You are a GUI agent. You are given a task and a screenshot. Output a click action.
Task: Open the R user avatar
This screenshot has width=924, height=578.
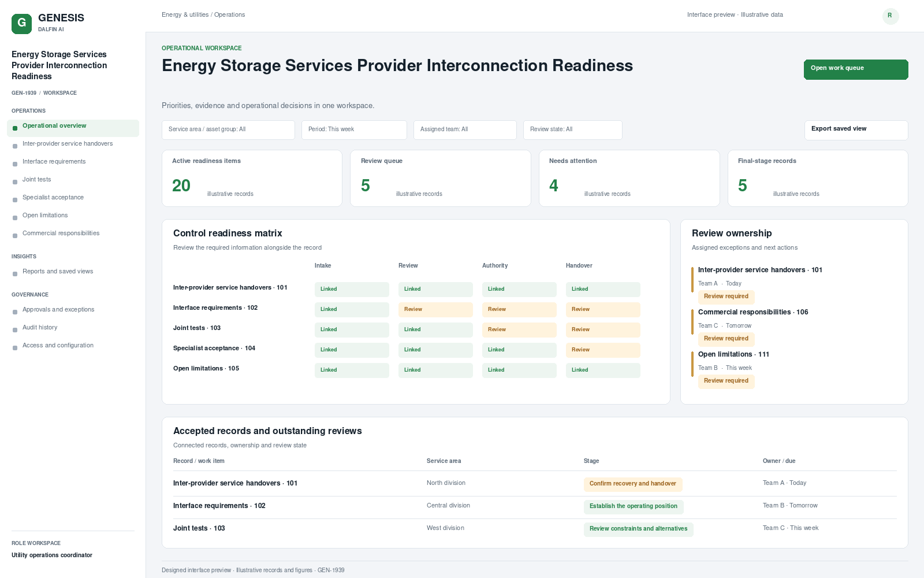(x=891, y=16)
